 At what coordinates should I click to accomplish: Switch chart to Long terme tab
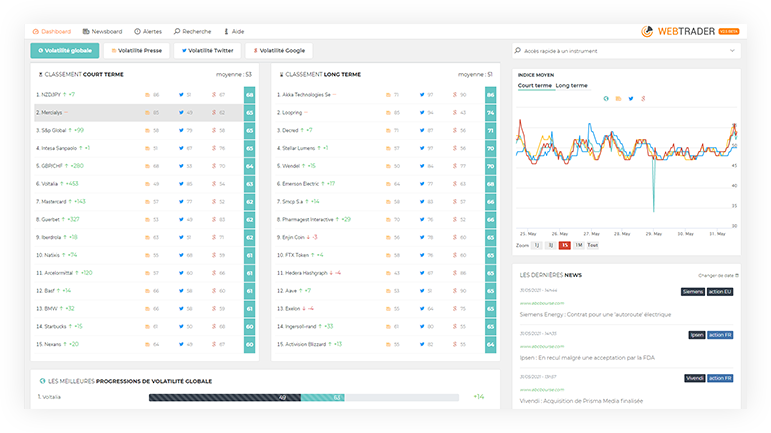(x=571, y=86)
